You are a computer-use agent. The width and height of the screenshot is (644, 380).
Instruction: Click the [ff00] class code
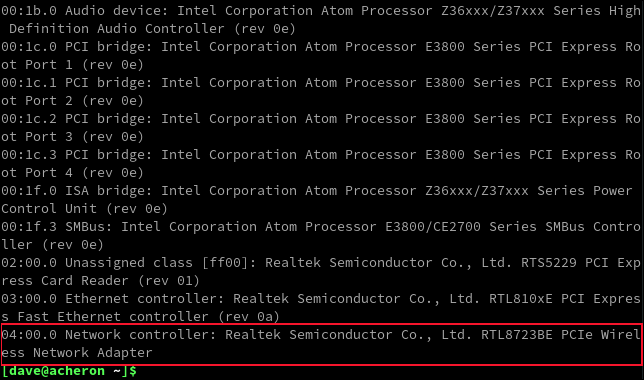pyautogui.click(x=225, y=263)
